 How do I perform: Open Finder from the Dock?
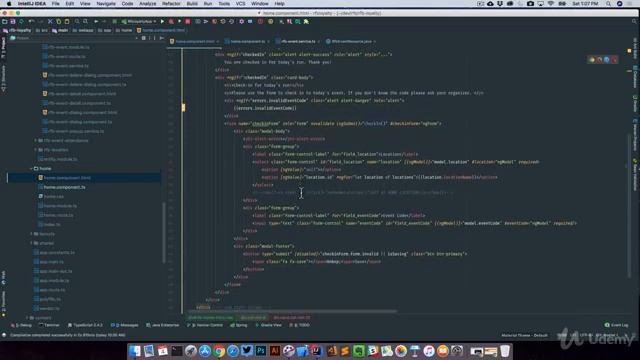135,351
